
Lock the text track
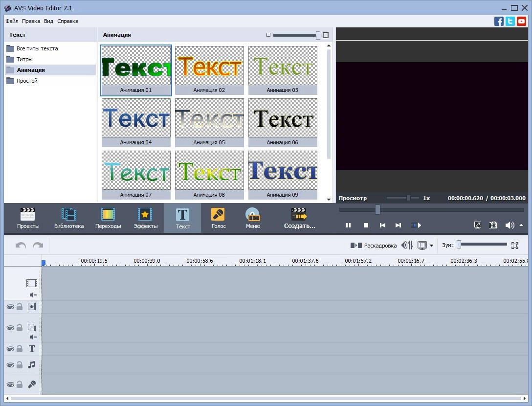coord(20,349)
